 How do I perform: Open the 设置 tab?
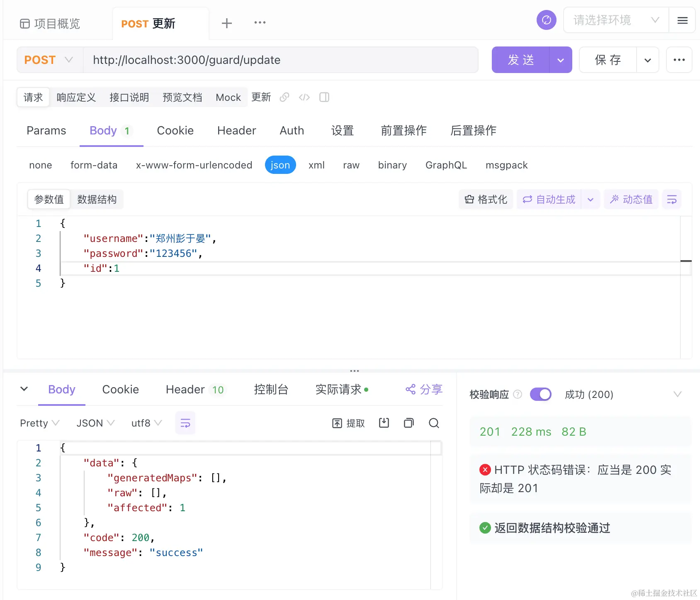[x=343, y=131]
